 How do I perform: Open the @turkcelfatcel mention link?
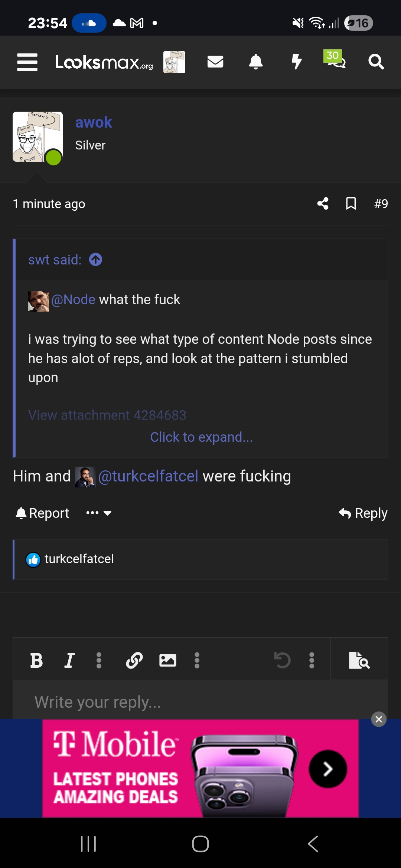[x=148, y=476]
